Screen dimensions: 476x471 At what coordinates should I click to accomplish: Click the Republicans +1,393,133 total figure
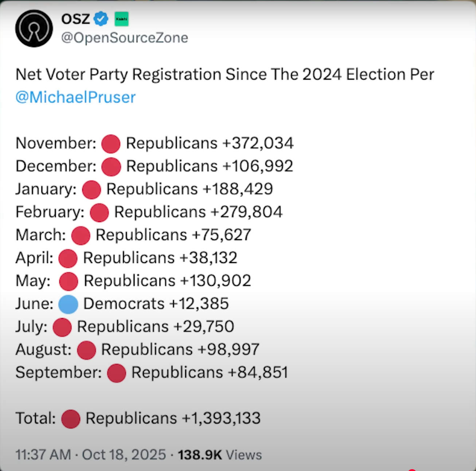tap(173, 418)
